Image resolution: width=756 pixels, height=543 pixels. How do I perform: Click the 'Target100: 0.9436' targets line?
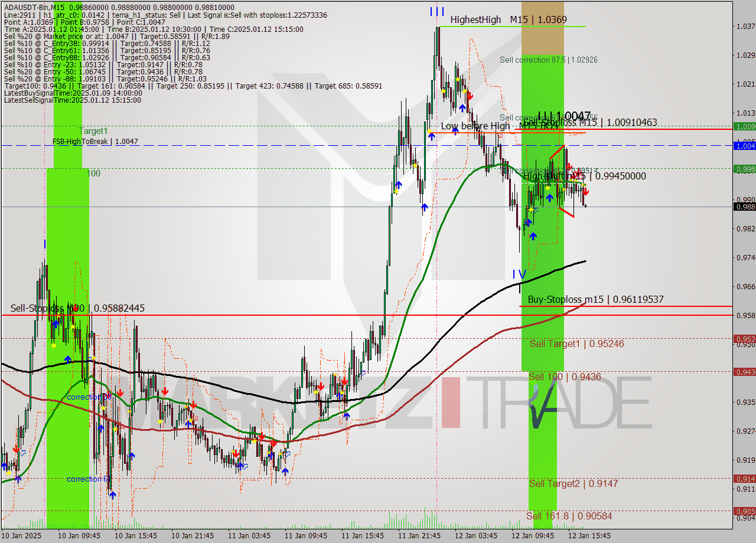[x=193, y=86]
